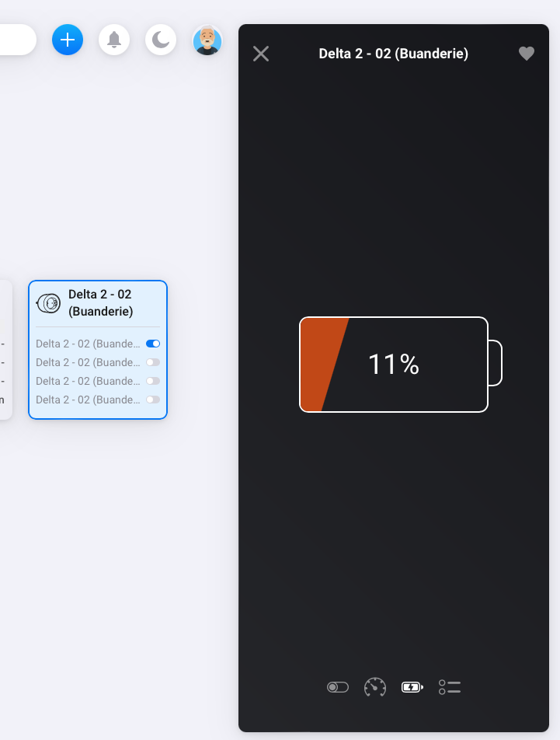Open the user avatar profile menu

tap(207, 40)
